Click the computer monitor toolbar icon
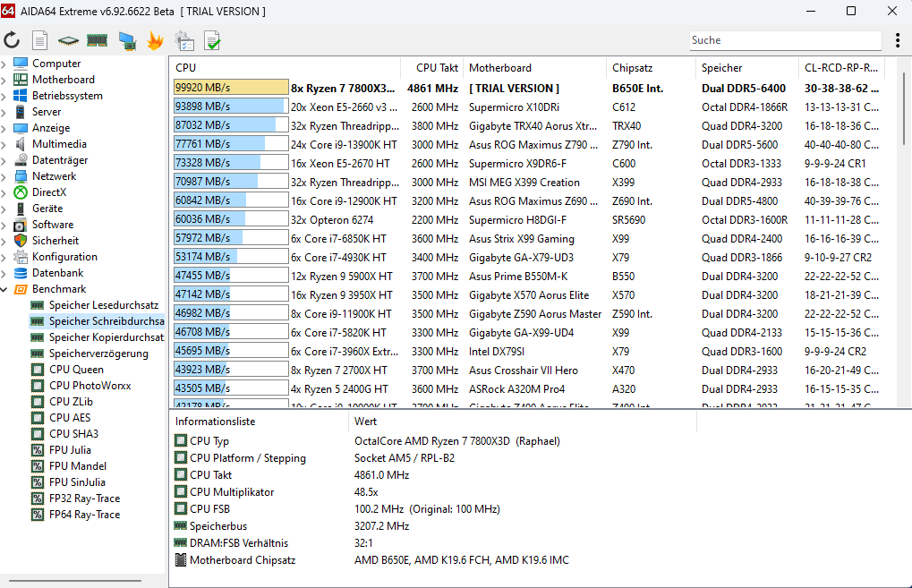Screen dimensions: 912x588 pyautogui.click(x=127, y=40)
